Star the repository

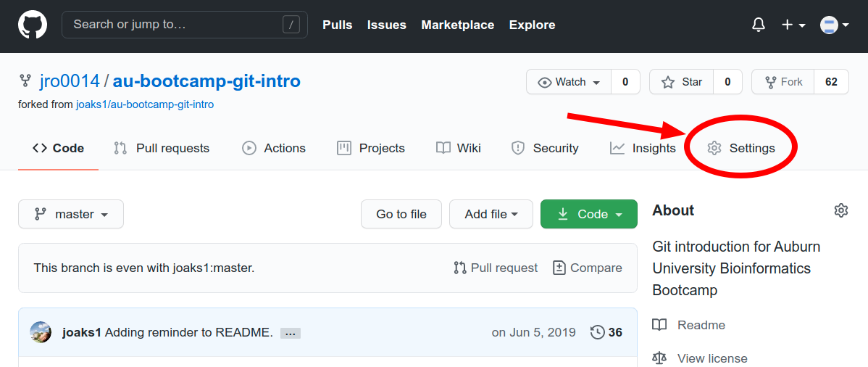click(x=682, y=82)
